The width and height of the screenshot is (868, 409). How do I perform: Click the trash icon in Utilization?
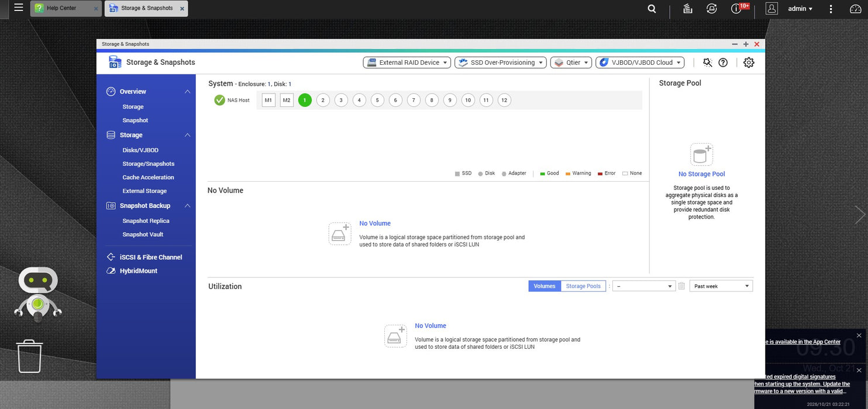tap(681, 286)
